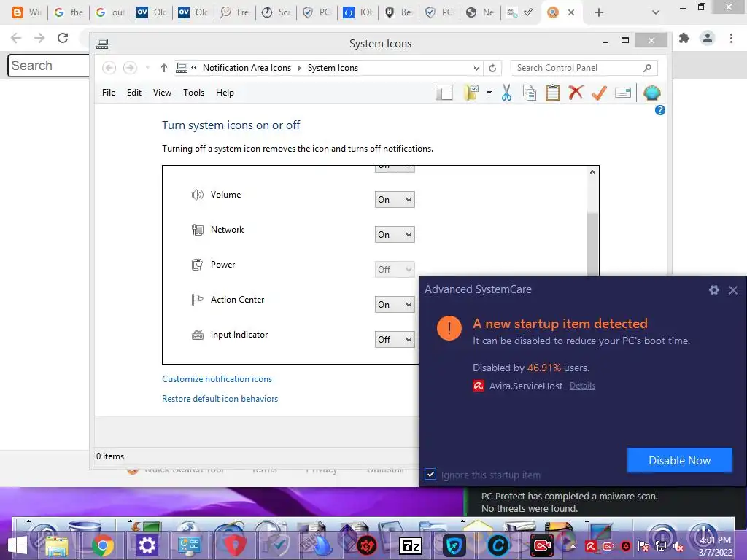Open the Help menu
747x560 pixels.
click(x=225, y=93)
